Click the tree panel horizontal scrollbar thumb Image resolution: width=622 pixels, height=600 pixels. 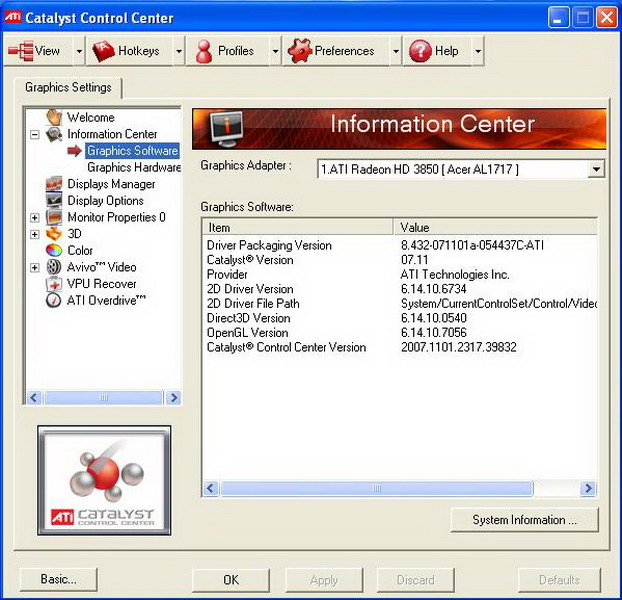pos(104,397)
